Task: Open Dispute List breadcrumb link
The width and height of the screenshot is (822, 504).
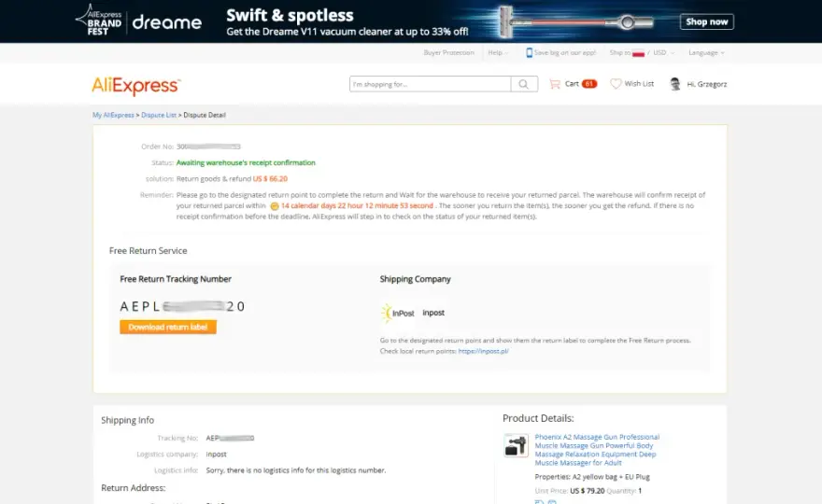Action: (x=159, y=115)
